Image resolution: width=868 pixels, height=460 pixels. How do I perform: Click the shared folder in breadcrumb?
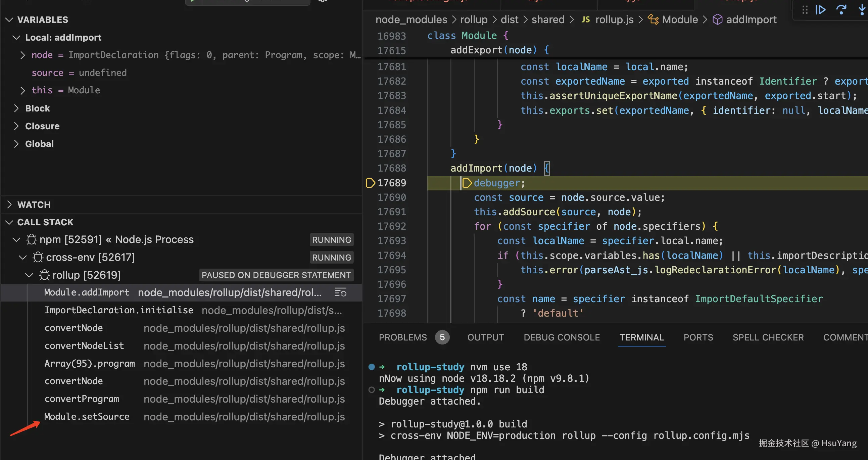pos(548,19)
